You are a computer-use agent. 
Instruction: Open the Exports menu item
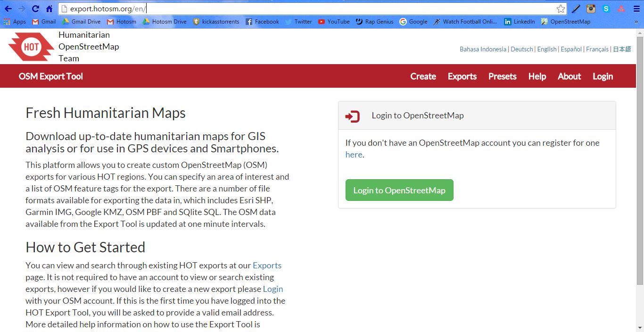point(462,76)
